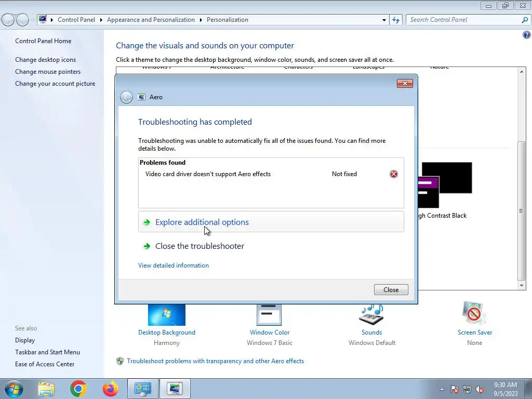Click the search magnifier icon
Viewport: 532px width, 399px height.
tap(525, 20)
